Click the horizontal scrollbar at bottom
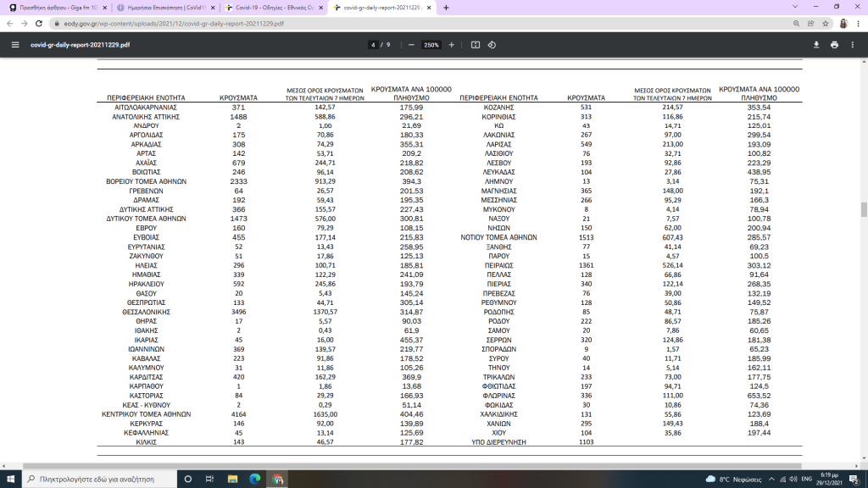 tap(412, 466)
